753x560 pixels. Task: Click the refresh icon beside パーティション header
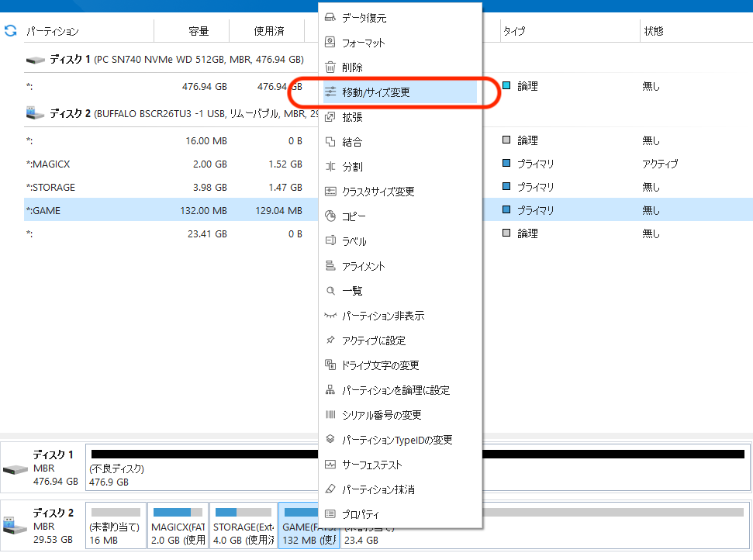click(x=11, y=31)
